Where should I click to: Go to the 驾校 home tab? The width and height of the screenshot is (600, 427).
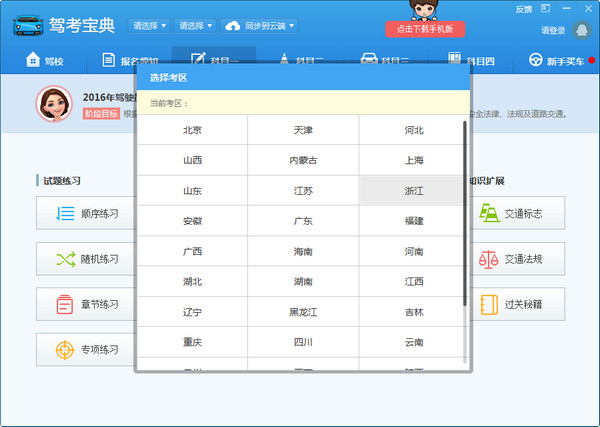[x=44, y=60]
